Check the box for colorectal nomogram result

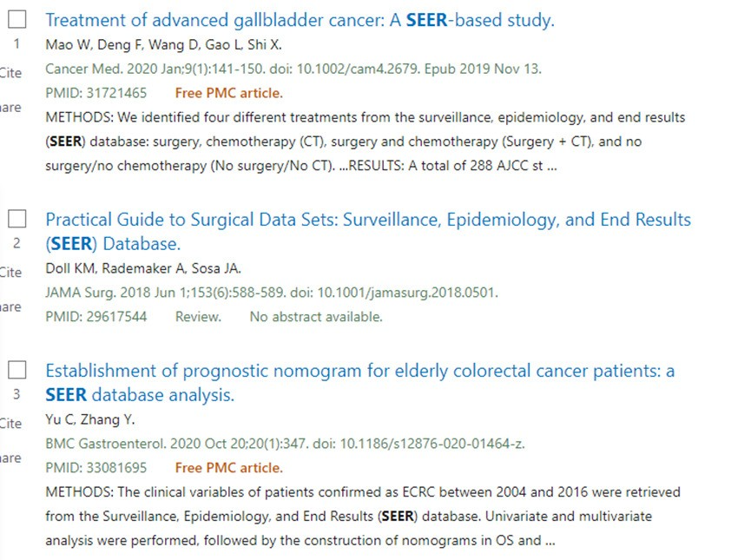click(17, 370)
